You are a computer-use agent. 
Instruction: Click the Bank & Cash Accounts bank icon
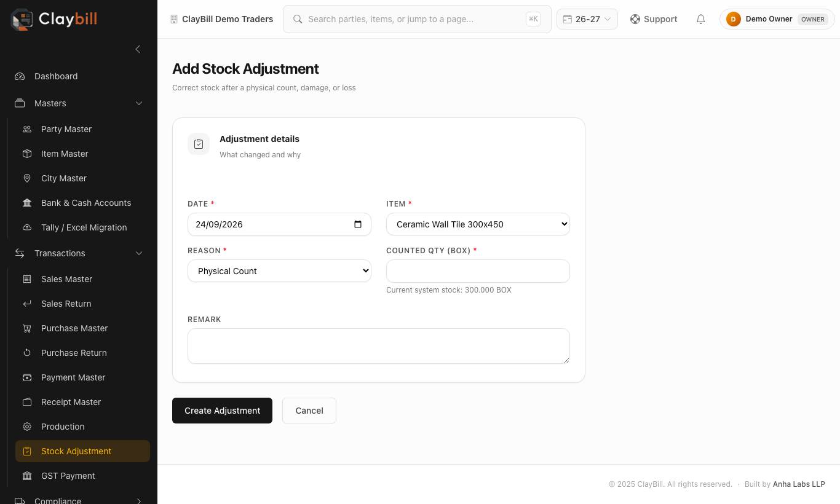[x=27, y=203]
